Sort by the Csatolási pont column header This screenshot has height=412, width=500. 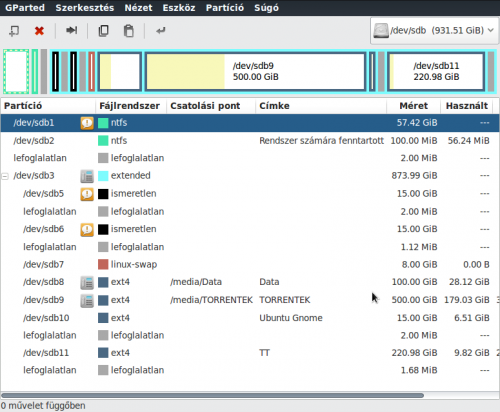tap(211, 106)
